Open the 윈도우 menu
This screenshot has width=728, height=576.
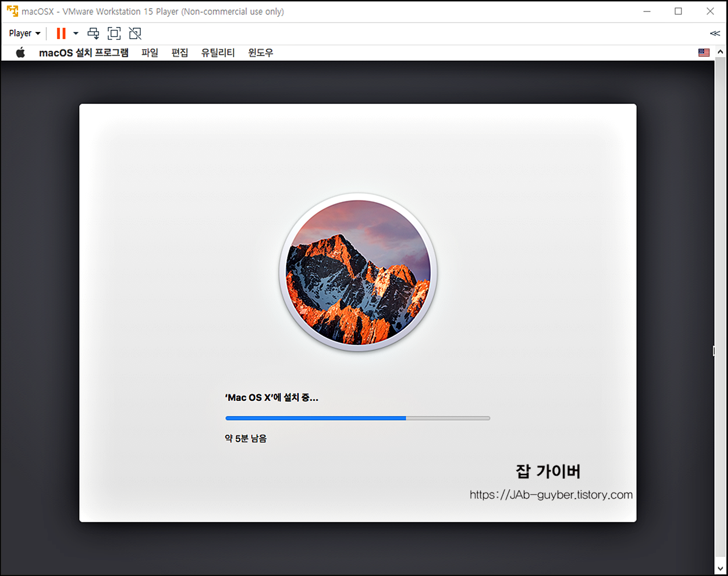[261, 53]
